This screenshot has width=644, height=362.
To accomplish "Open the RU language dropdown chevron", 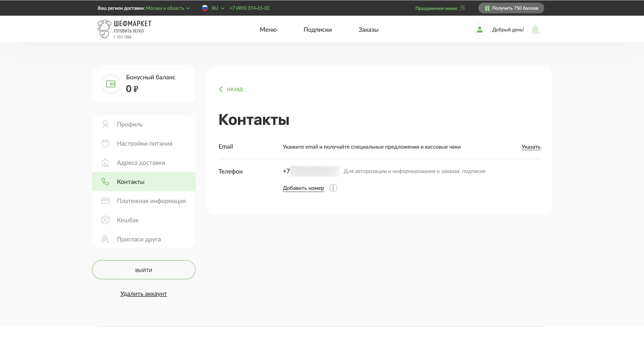I will (x=222, y=8).
